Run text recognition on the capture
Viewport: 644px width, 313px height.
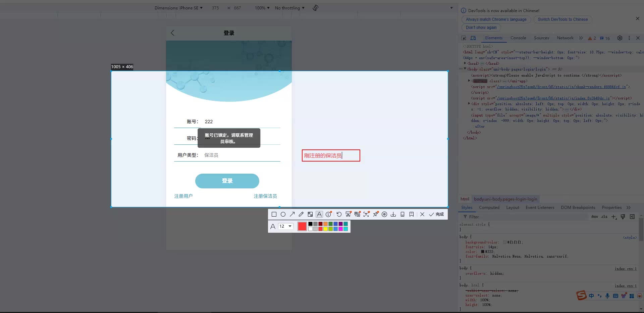coord(366,214)
